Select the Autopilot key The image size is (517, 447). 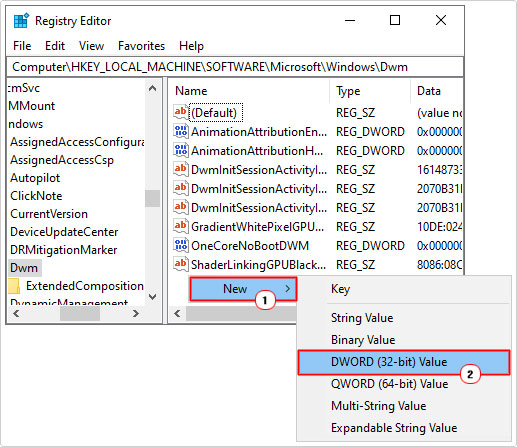coord(35,178)
